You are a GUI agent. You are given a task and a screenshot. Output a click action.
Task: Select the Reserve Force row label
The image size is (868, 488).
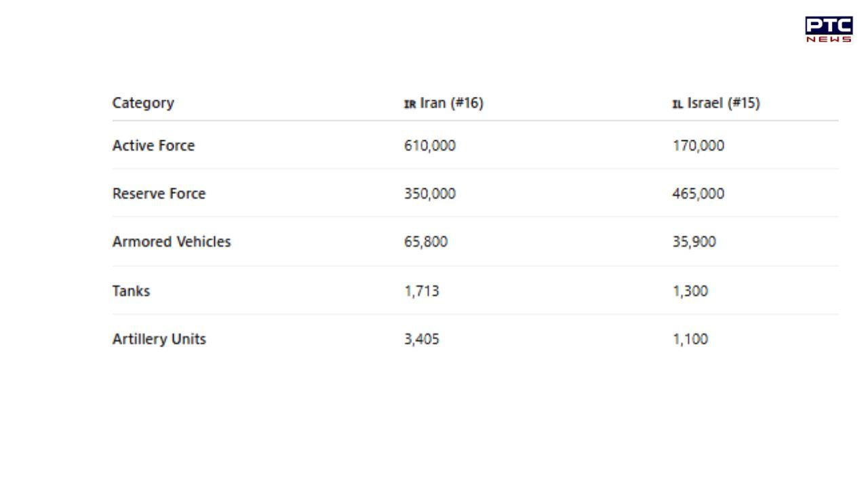tap(159, 194)
